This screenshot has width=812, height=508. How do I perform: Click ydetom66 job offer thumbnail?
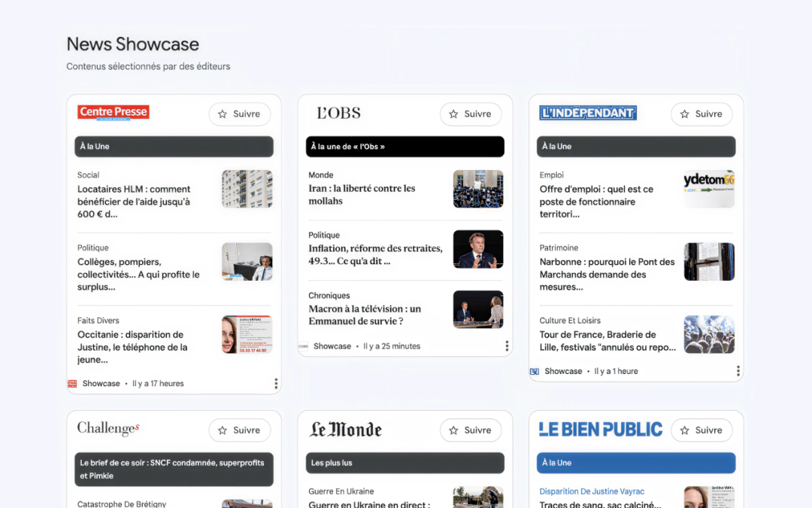pos(710,189)
